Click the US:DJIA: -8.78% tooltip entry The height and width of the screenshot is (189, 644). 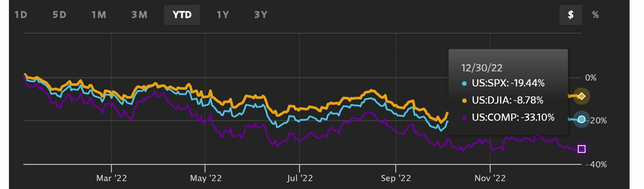(x=508, y=100)
